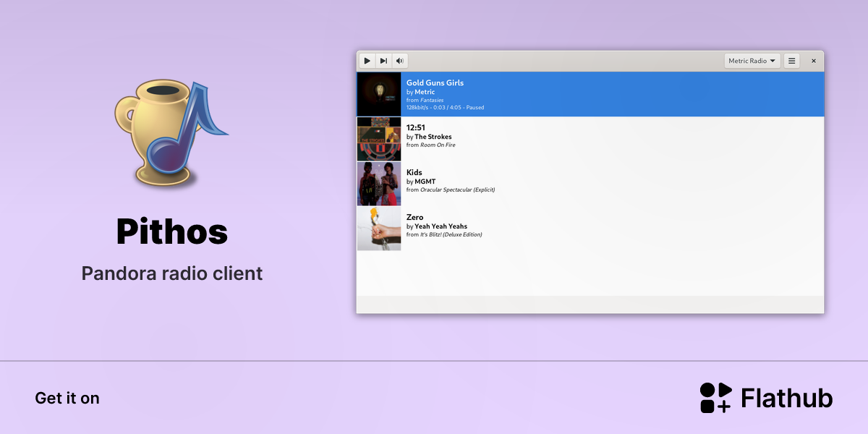Click the Get it on text
Viewport: 868px width, 434px height.
[x=67, y=398]
